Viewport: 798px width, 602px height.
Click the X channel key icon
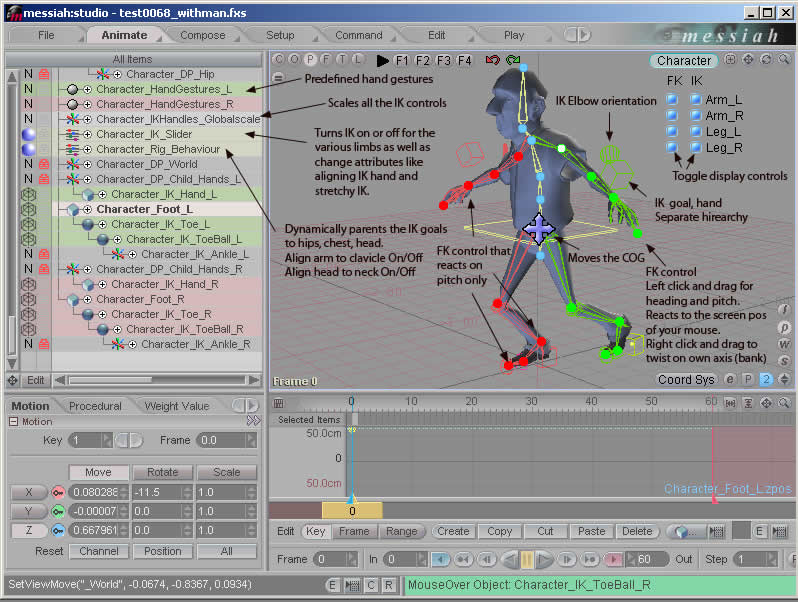pos(58,493)
